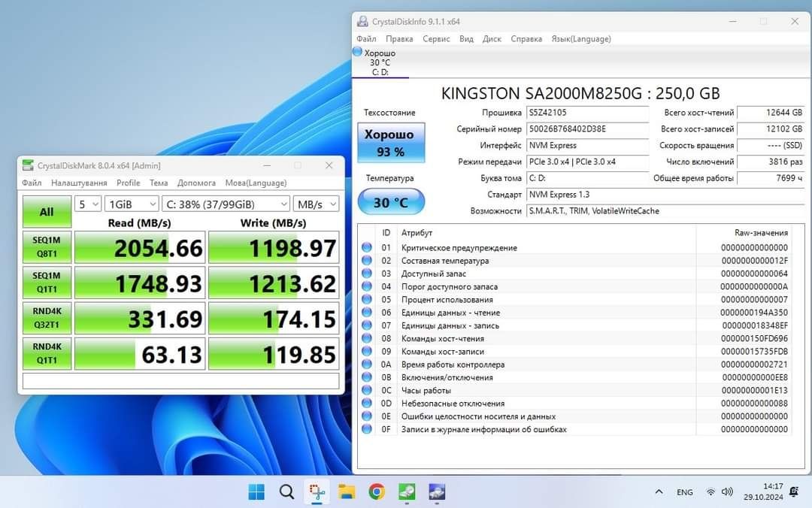Open the Файл menu in CrystalDiskMark
Image resolution: width=812 pixels, height=508 pixels.
[32, 183]
